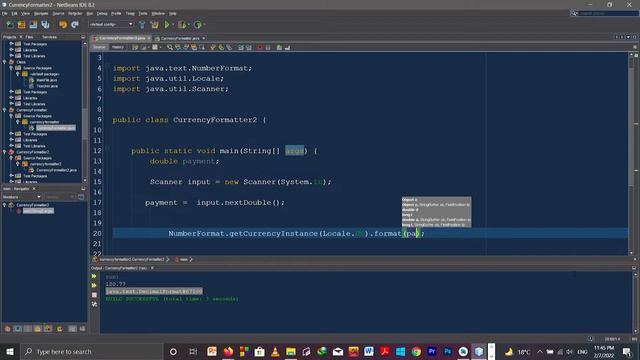
Task: Click the Build Project hammer icon
Action: (142, 25)
